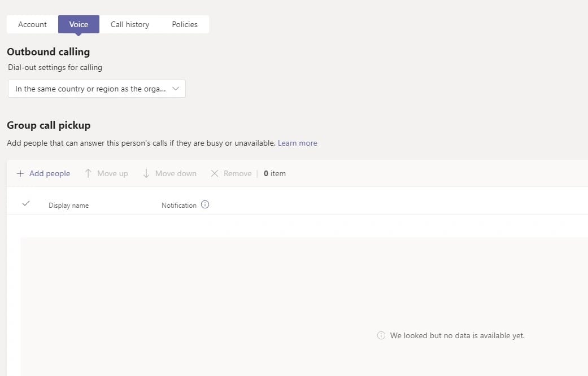Click the Remove button text
The image size is (588, 376).
coord(237,173)
